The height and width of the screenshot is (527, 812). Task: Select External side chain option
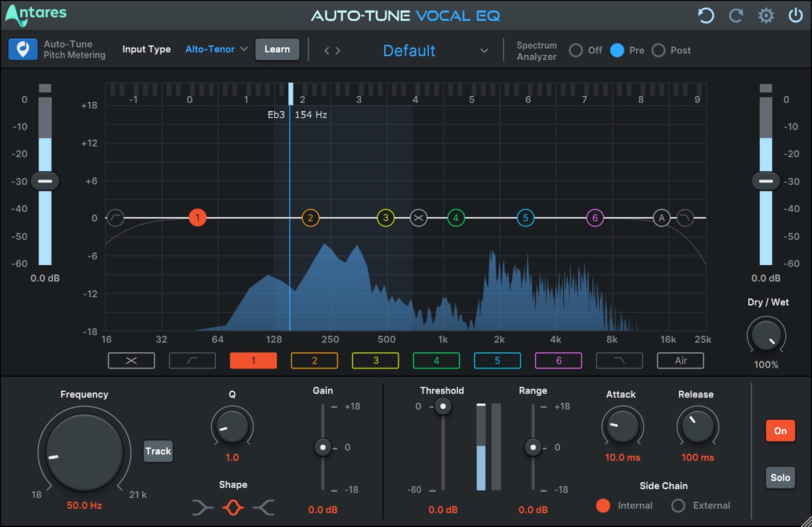click(678, 506)
